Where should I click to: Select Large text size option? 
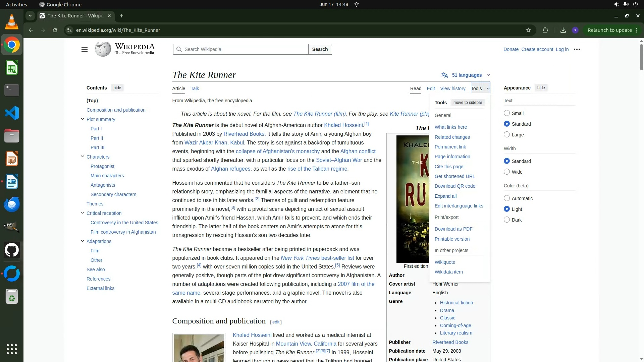click(507, 134)
